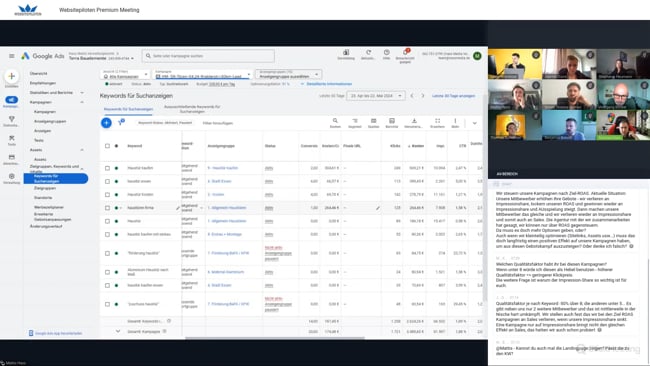
Task: Open the Tools wrench sidebar icon
Action: pos(12,138)
